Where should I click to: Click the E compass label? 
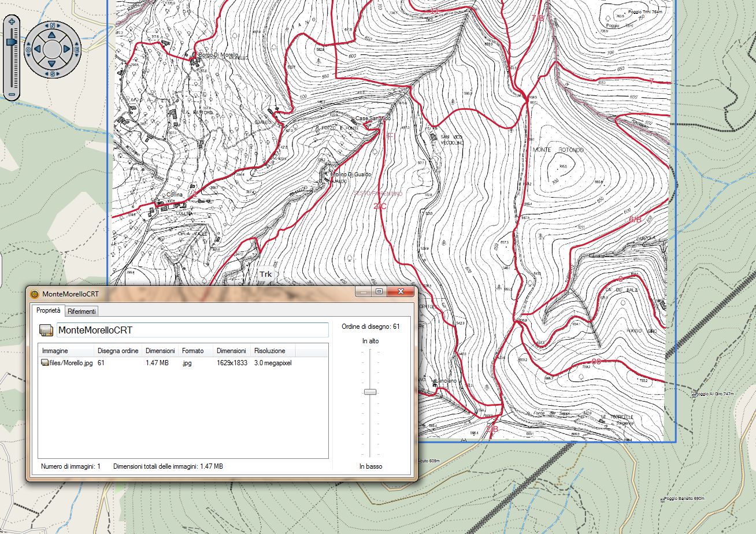pos(76,50)
